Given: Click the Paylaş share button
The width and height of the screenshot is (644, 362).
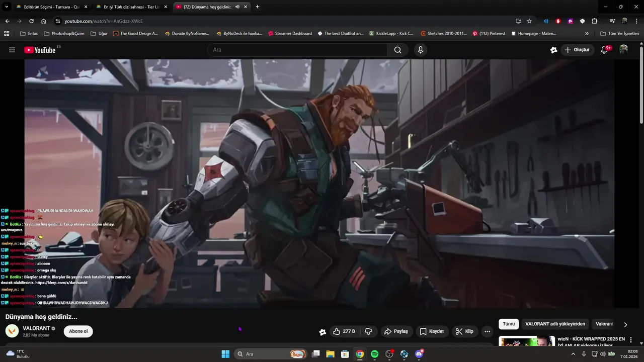Looking at the screenshot, I should pyautogui.click(x=395, y=331).
